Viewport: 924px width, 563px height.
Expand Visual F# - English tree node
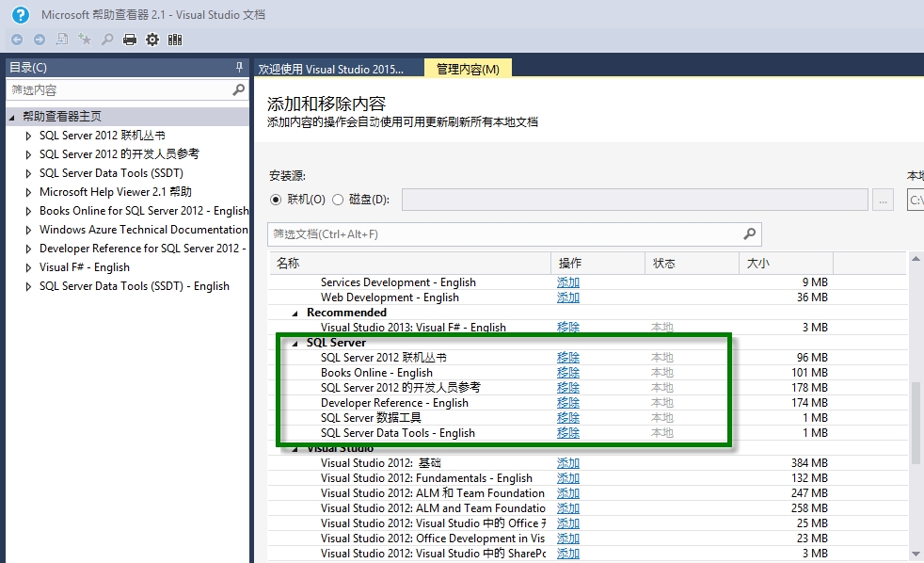coord(28,267)
